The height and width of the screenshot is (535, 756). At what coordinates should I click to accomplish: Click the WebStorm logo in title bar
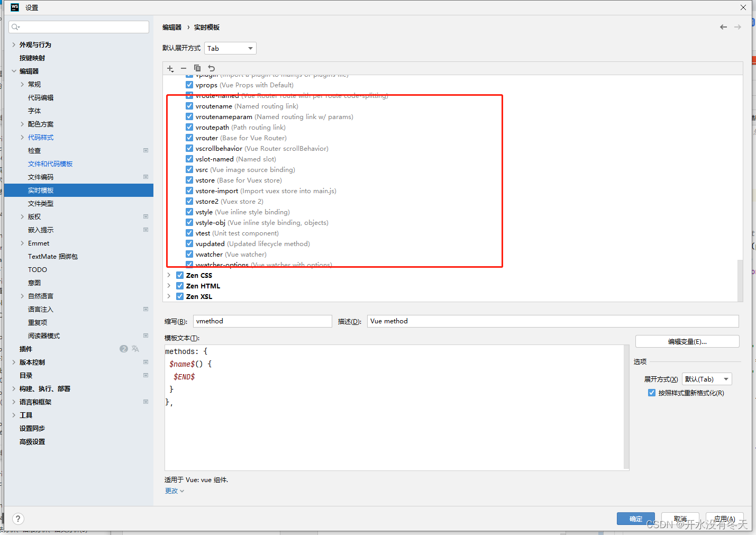(15, 7)
